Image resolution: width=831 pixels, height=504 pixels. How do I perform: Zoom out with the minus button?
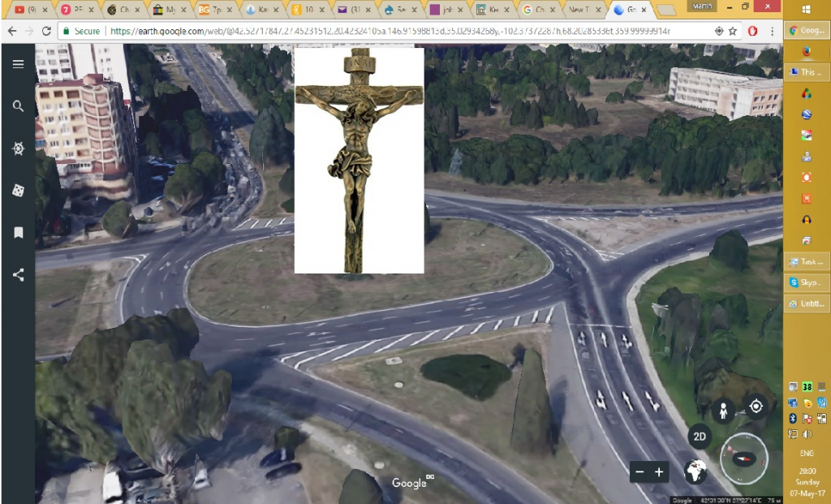coord(639,472)
